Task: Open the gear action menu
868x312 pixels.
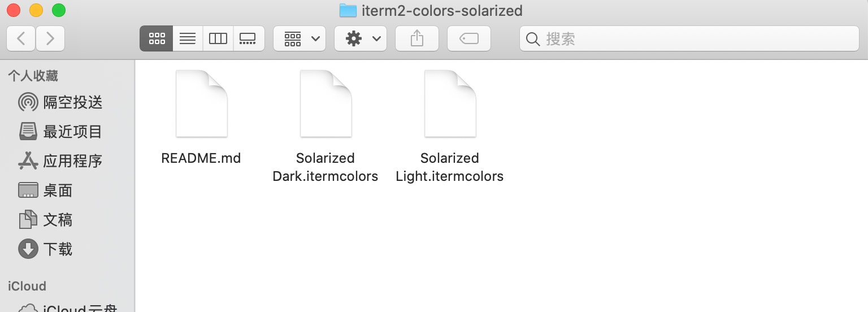Action: (x=361, y=38)
